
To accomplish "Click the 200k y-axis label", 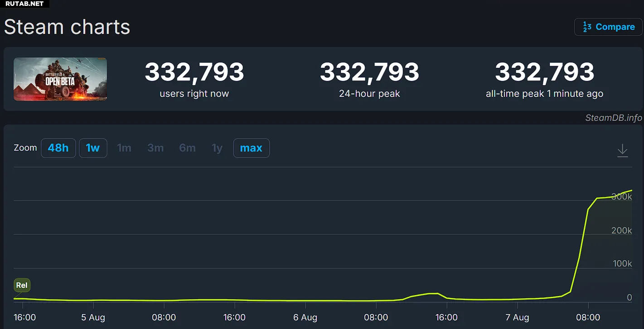I will 621,230.
